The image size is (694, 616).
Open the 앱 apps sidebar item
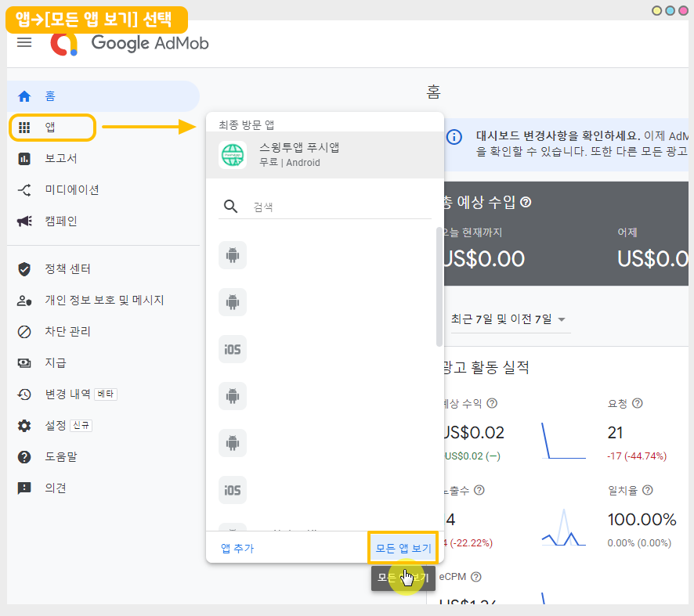coord(52,128)
